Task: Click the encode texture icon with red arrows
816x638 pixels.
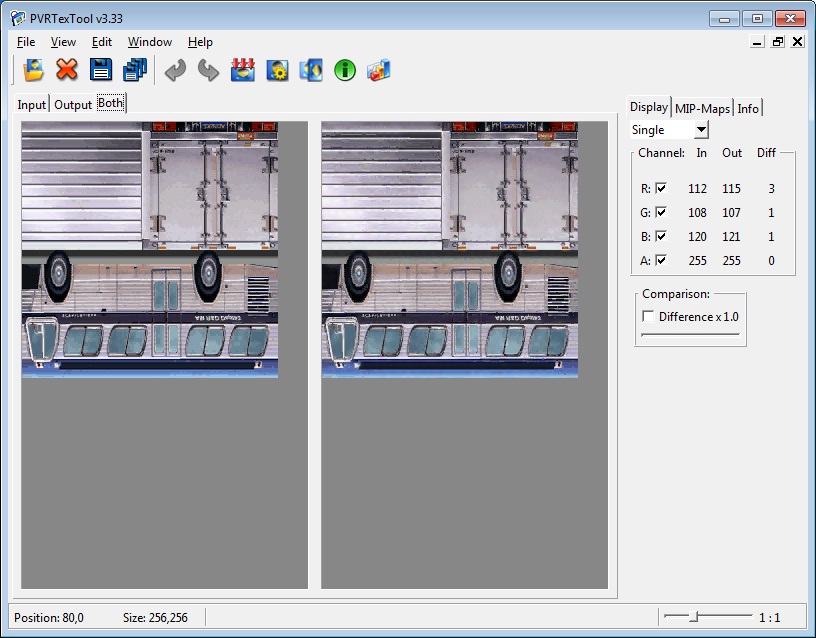Action: tap(243, 70)
